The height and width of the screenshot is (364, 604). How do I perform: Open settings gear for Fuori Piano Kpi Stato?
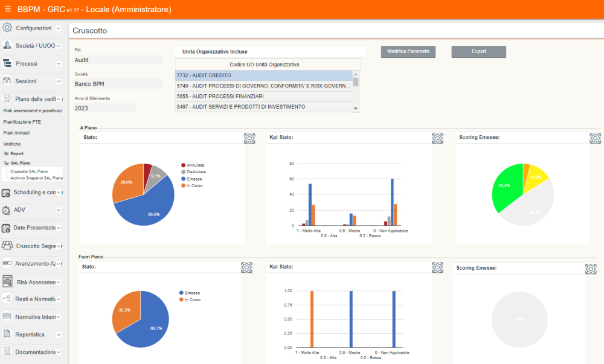[438, 267]
